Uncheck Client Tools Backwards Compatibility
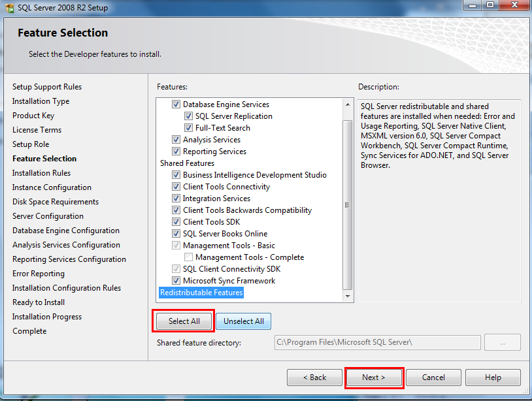 click(176, 210)
